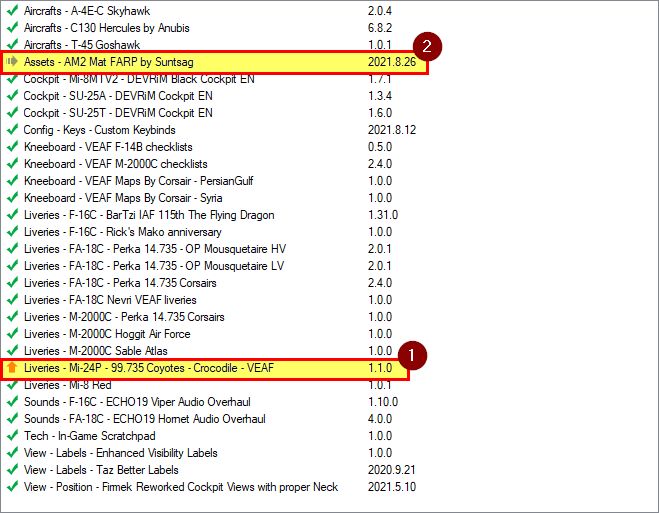Click the green checkmark beside Mi-8 Red livery
This screenshot has width=659, height=513.
pyautogui.click(x=12, y=385)
